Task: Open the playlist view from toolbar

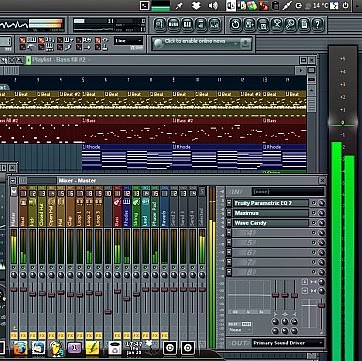Action: click(160, 25)
